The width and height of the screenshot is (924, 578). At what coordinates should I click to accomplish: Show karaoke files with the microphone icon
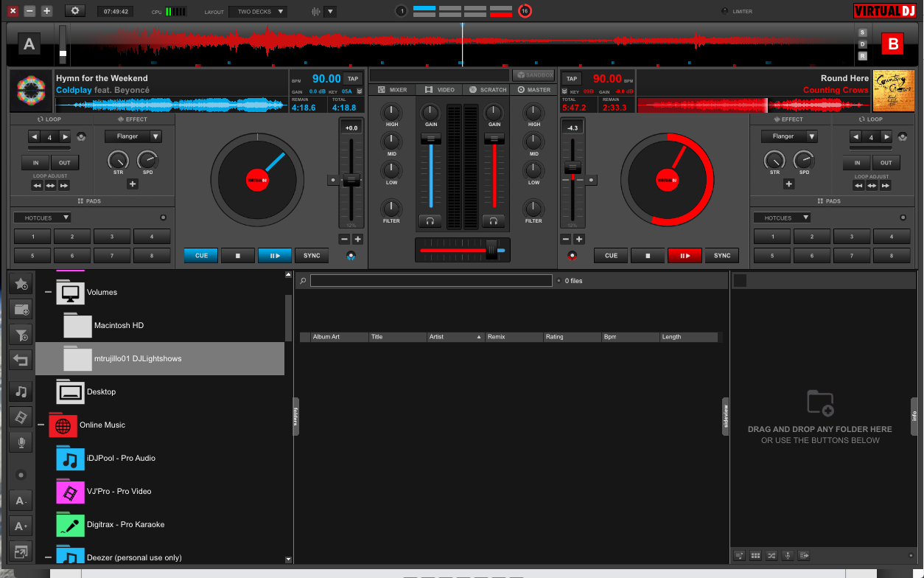pos(21,442)
